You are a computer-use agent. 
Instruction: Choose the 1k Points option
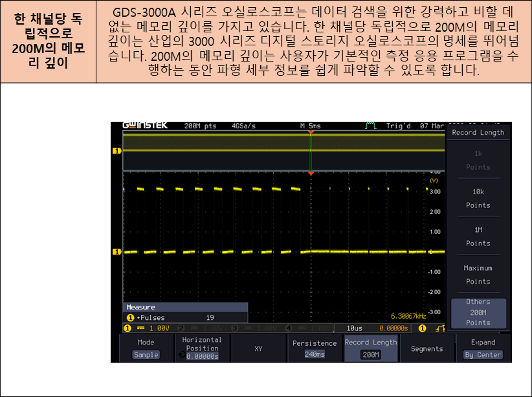478,160
